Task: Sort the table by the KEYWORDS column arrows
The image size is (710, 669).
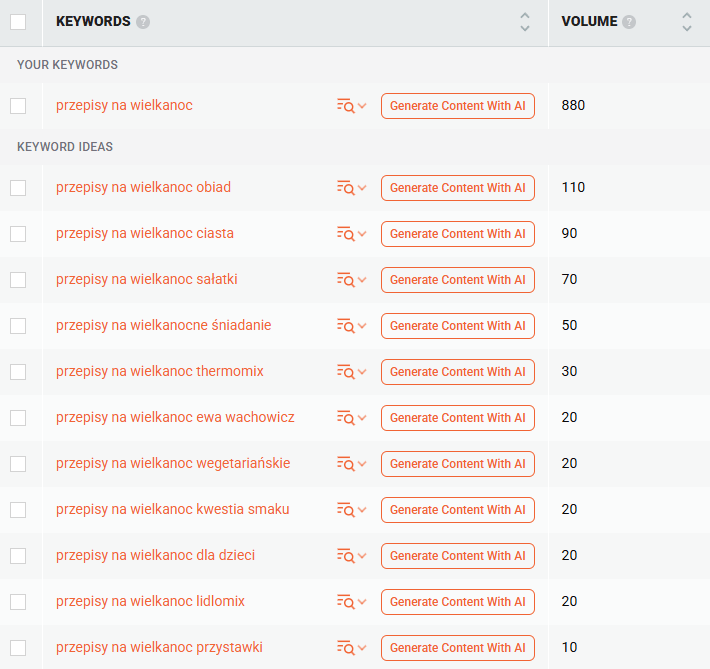Action: pyautogui.click(x=525, y=22)
